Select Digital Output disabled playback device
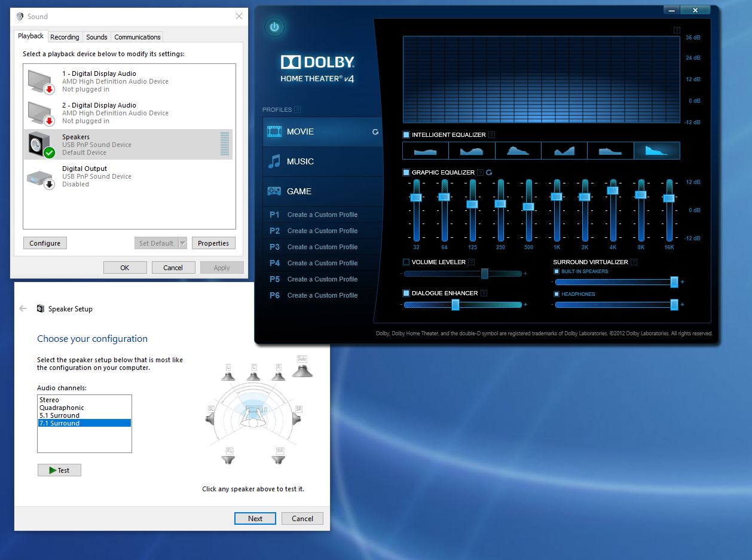The height and width of the screenshot is (560, 752). coord(129,176)
